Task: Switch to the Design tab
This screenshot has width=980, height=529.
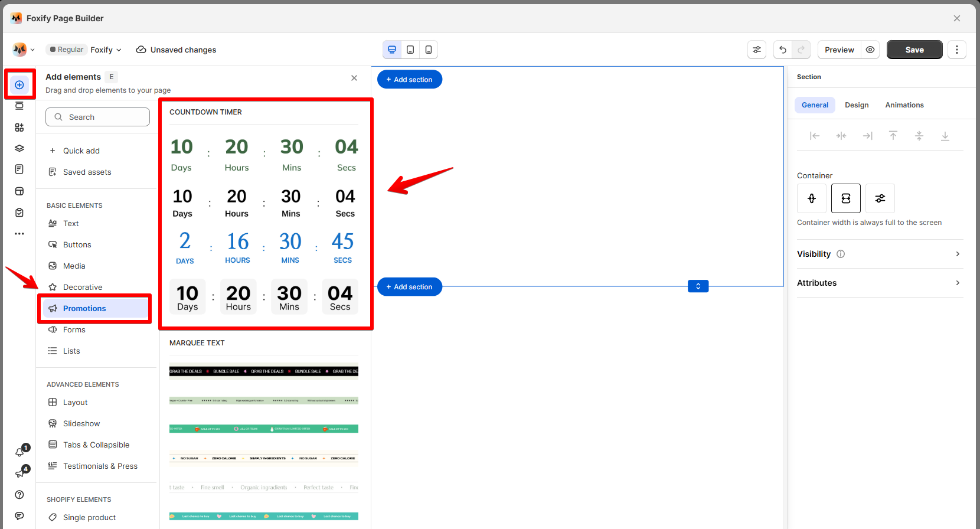Action: [857, 105]
